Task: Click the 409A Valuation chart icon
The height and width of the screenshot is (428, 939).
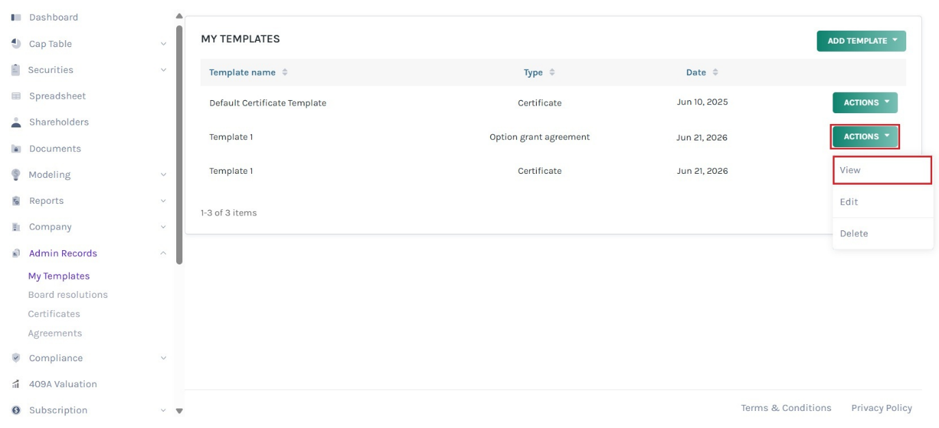Action: (16, 384)
